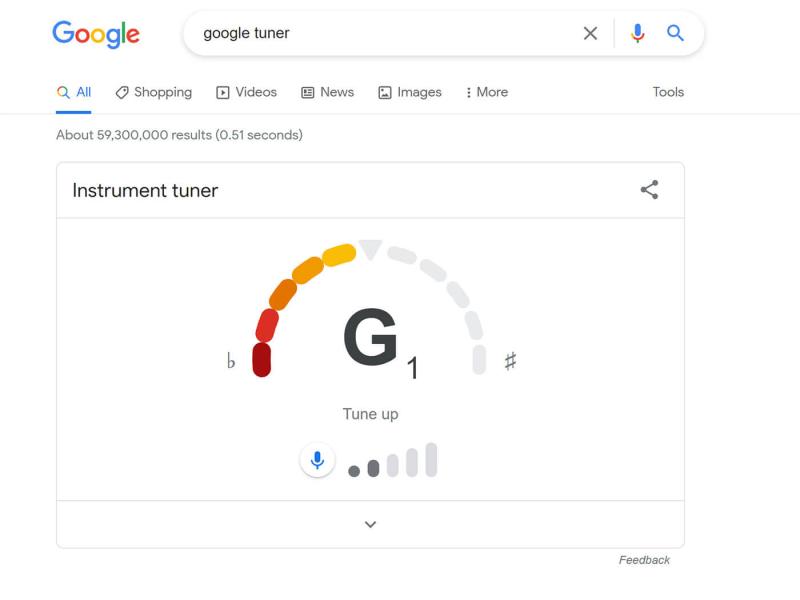
Task: Toggle the tuner microphone button
Action: coord(317,460)
